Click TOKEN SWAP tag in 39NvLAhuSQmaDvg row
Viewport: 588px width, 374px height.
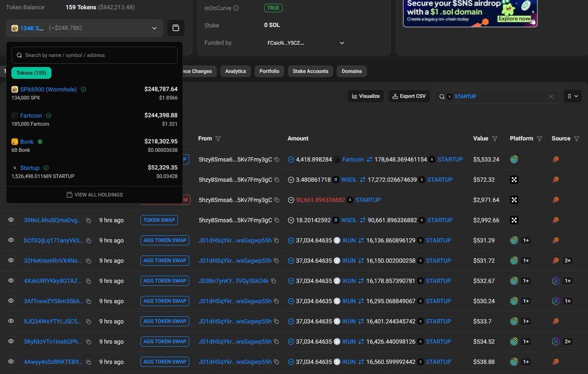(159, 220)
